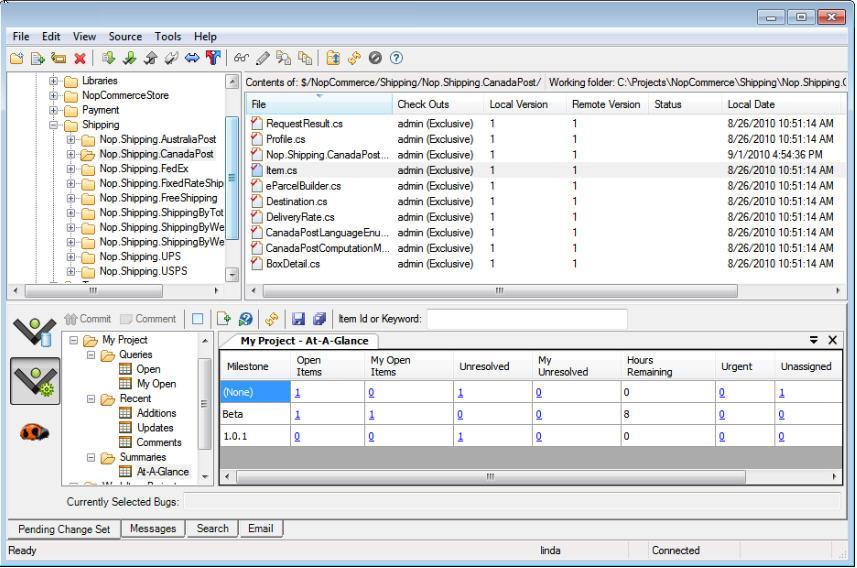The image size is (857, 568).
Task: Click the orange Refresh arrows in top toolbar
Action: tap(354, 57)
